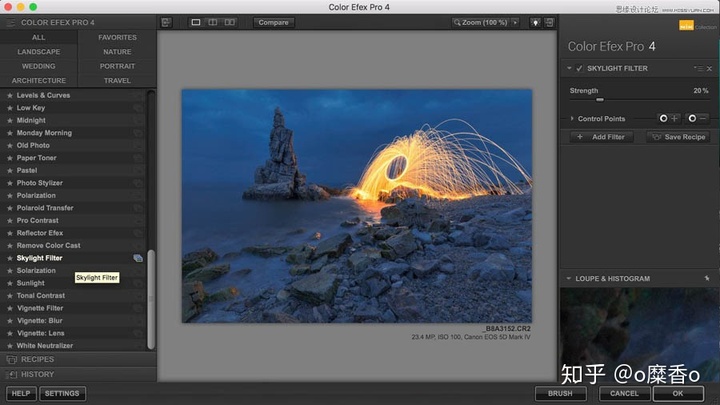Image resolution: width=720 pixels, height=405 pixels.
Task: Click the filter list vertical scrollbar
Action: (x=151, y=298)
